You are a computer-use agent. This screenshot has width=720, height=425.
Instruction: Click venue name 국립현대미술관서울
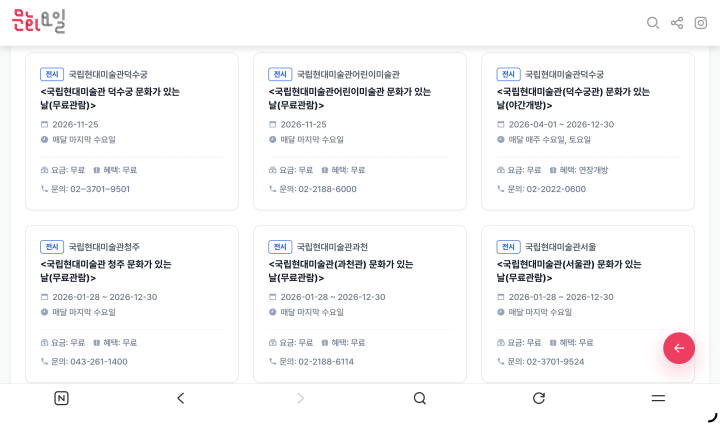pos(561,246)
